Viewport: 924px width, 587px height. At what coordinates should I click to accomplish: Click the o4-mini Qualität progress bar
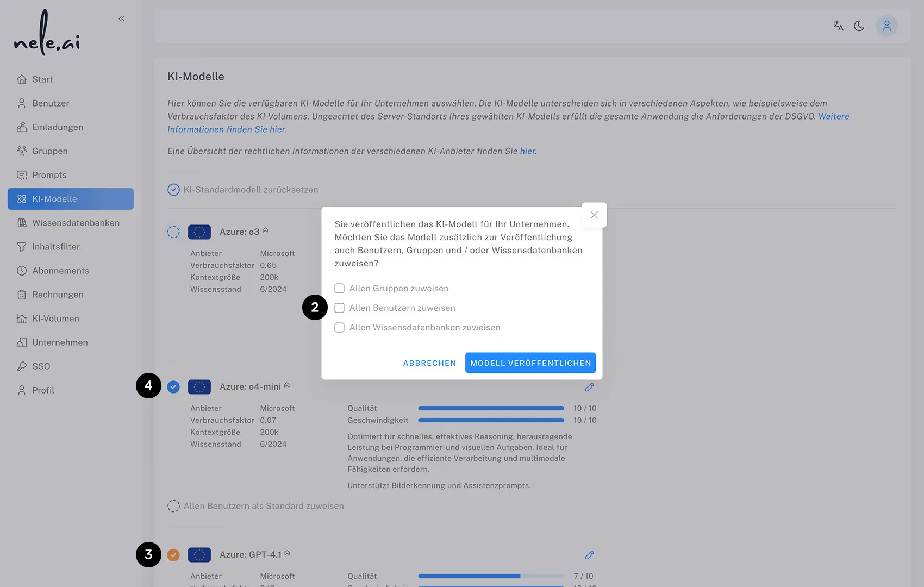point(491,408)
